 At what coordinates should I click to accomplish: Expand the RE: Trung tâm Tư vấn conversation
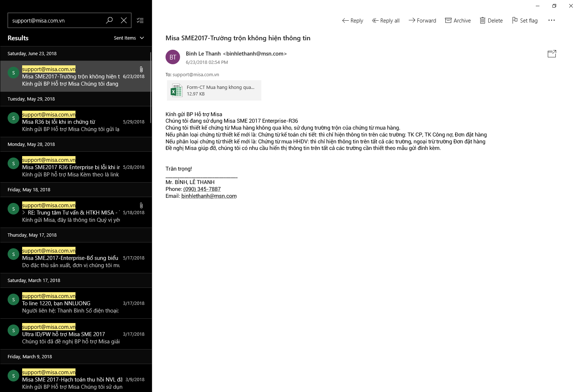24,213
